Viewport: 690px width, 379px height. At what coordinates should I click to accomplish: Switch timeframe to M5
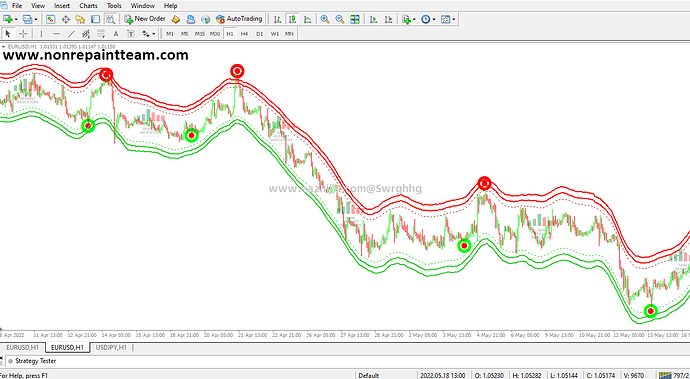[185, 33]
